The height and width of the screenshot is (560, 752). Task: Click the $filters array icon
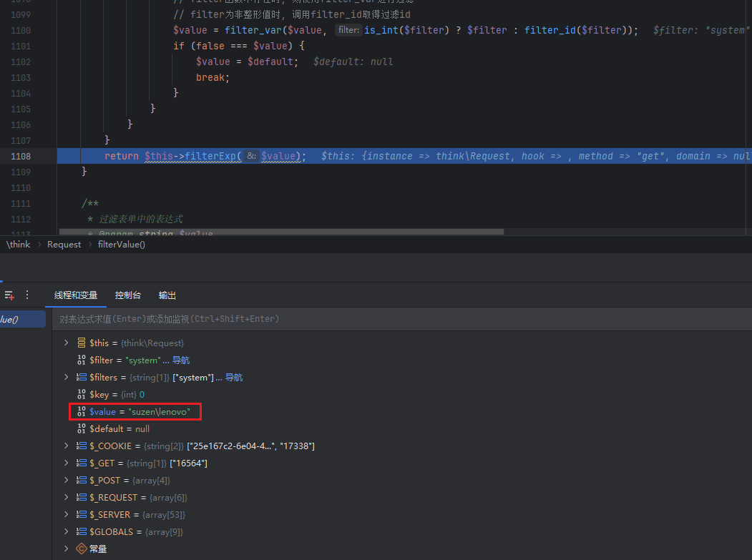point(82,378)
